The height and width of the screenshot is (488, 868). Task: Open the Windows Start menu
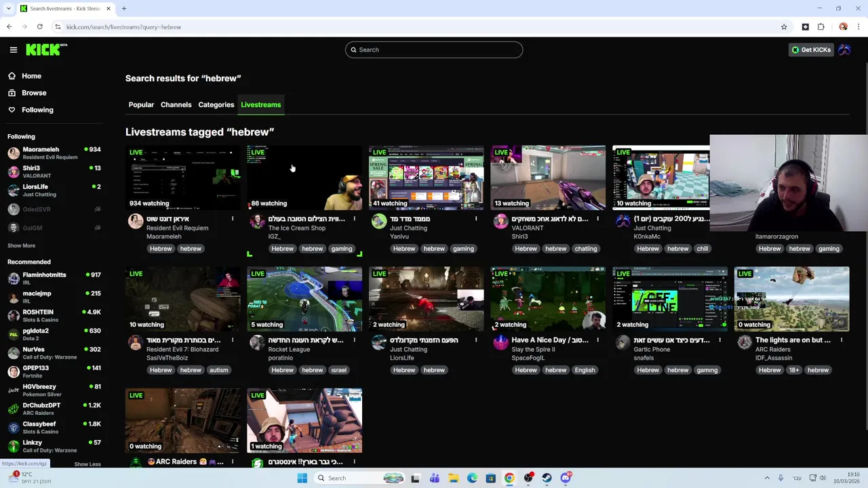tap(302, 478)
